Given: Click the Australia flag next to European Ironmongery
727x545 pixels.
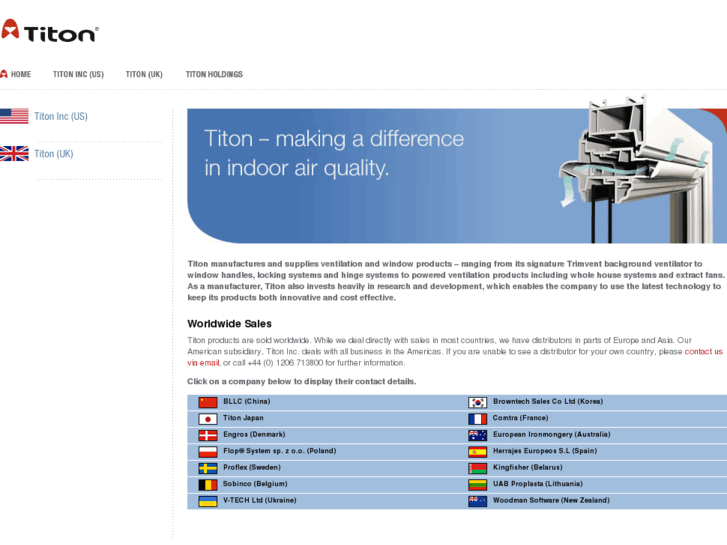Looking at the screenshot, I should [478, 435].
